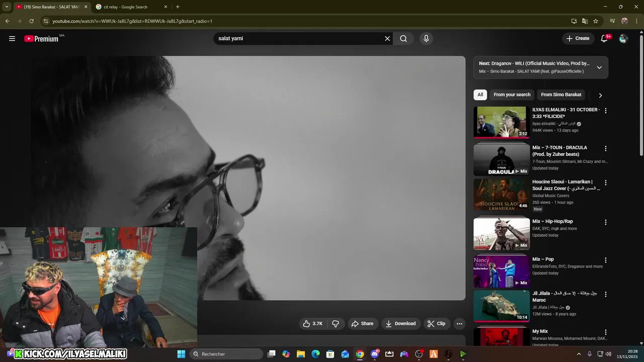The height and width of the screenshot is (362, 644).
Task: Translate this page icon
Action: [585, 21]
